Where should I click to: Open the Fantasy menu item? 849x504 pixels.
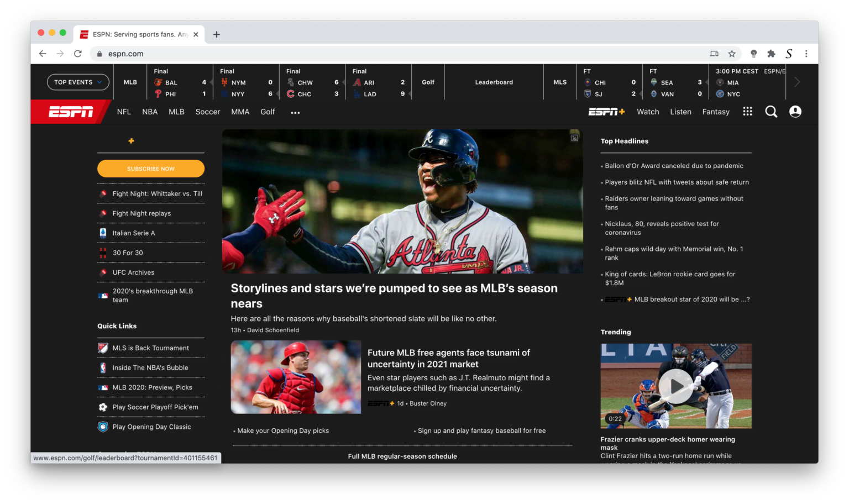716,112
